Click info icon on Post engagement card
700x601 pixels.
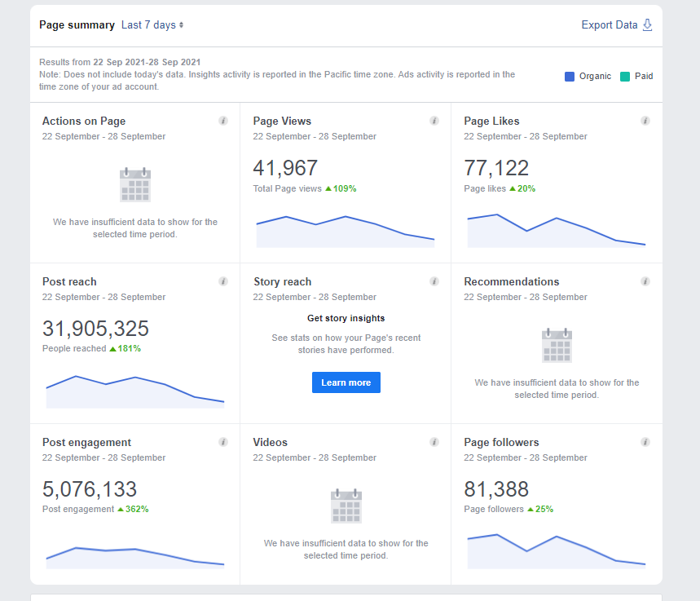click(223, 442)
